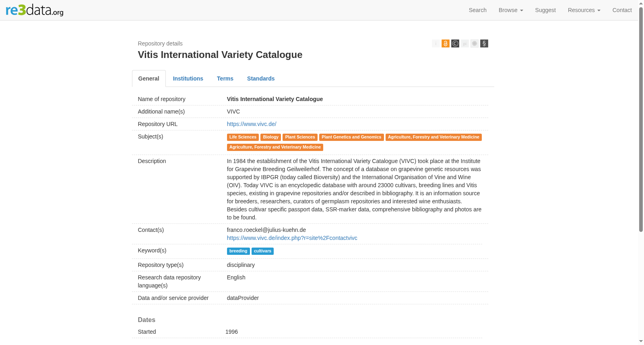The image size is (644, 345).
Task: Click the Vitis International Variety Catalogue page heading
Action: (x=220, y=55)
